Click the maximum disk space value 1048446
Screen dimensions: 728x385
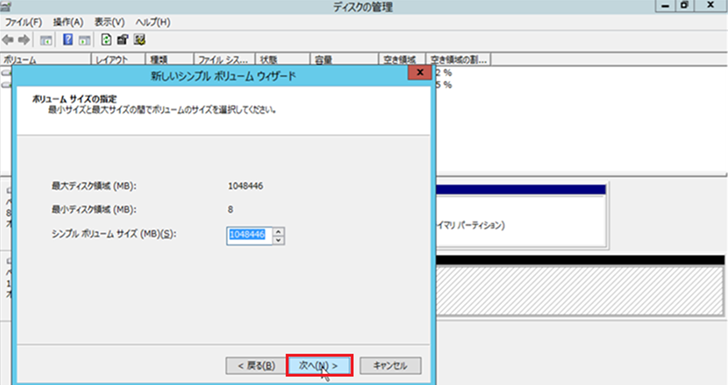click(x=245, y=186)
